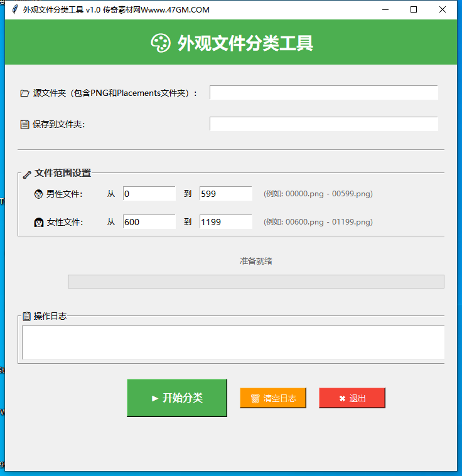Click the male face icon
Viewport: 462px width, 476px height.
pos(38,194)
